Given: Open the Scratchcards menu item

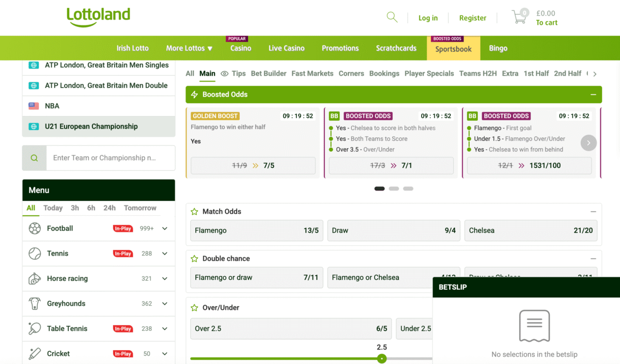Looking at the screenshot, I should coord(396,48).
